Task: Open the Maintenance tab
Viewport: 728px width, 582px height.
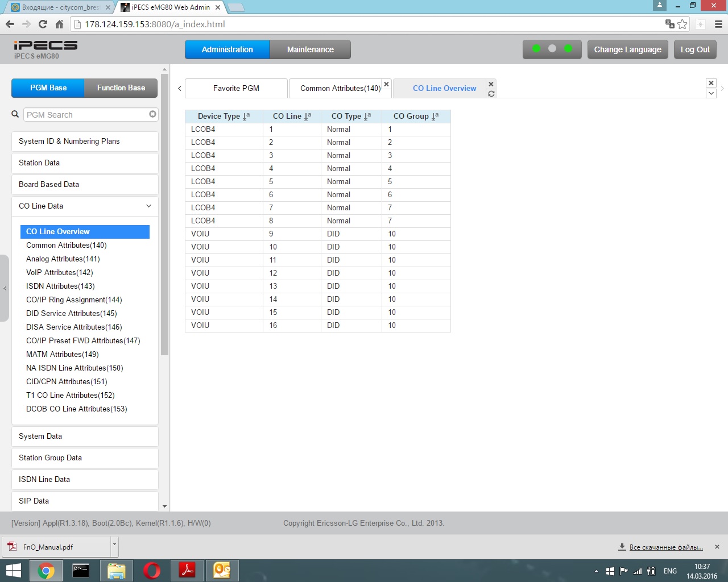Action: (310, 49)
